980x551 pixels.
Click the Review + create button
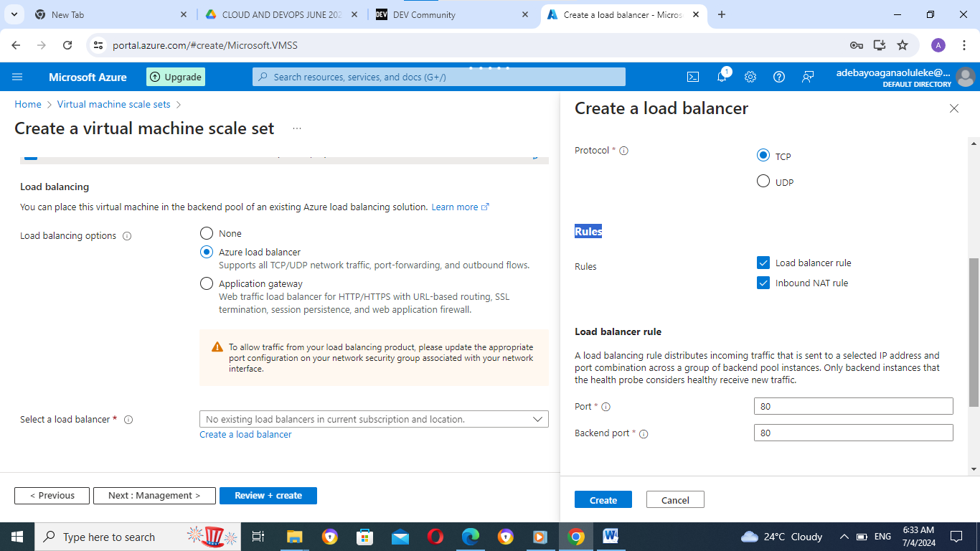(268, 496)
